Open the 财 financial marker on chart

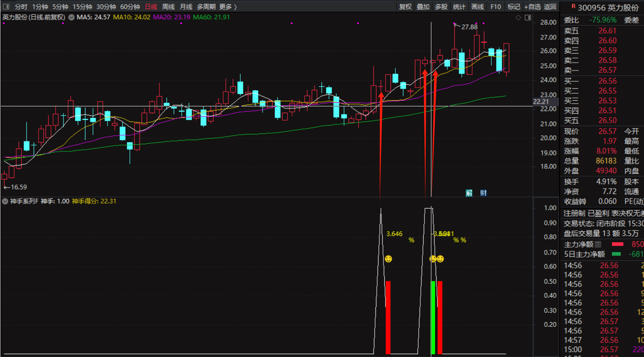click(x=483, y=193)
